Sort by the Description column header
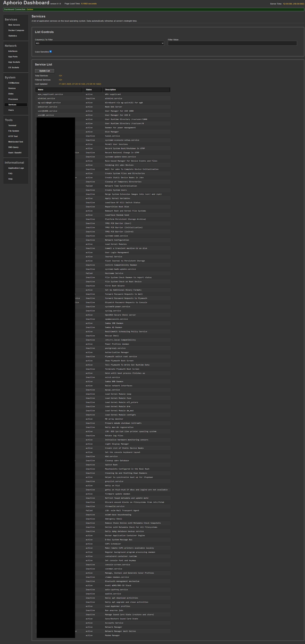305x644 pixels. point(136,89)
